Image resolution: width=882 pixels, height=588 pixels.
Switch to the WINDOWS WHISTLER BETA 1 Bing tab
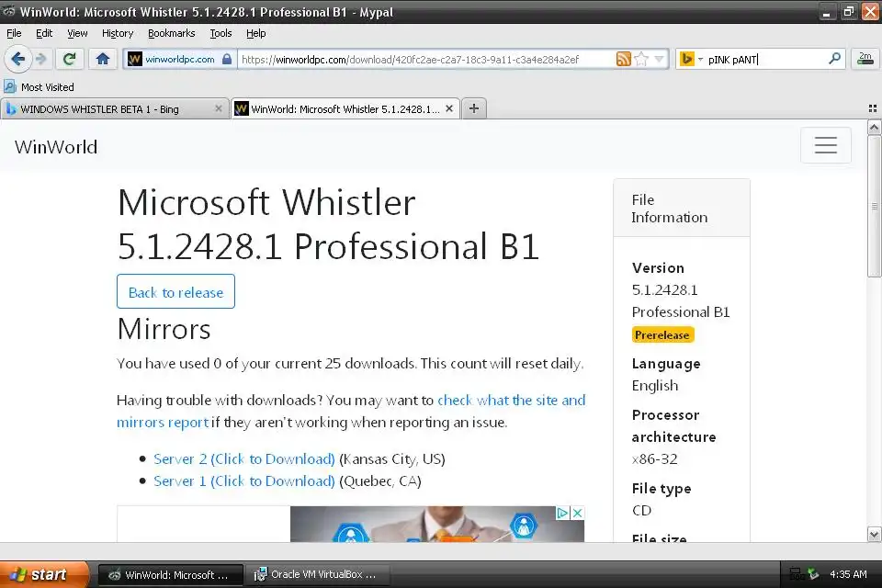[115, 108]
